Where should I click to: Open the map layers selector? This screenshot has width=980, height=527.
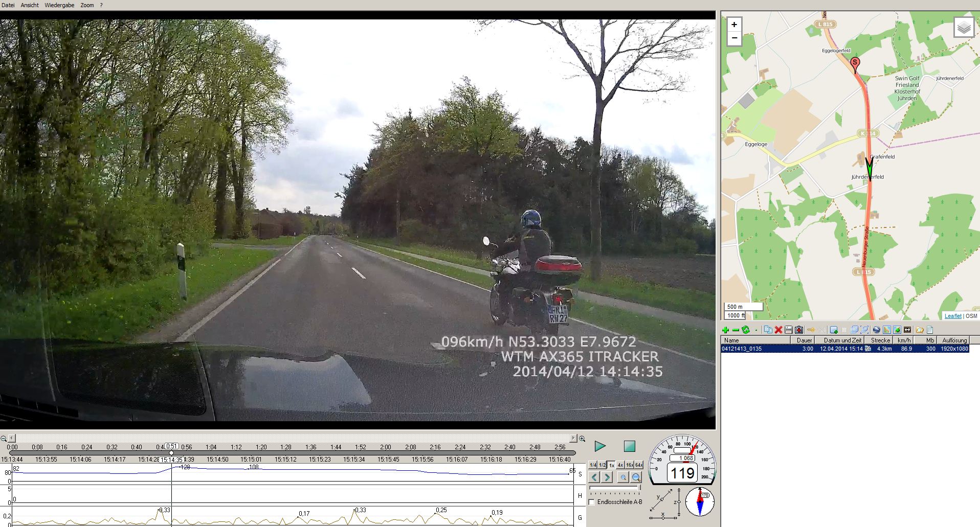(964, 28)
